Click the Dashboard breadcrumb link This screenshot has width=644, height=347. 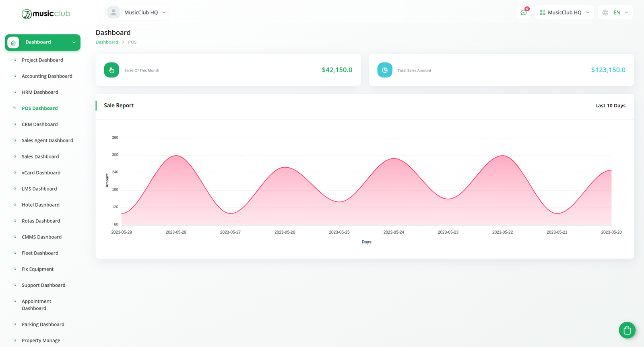click(x=107, y=42)
